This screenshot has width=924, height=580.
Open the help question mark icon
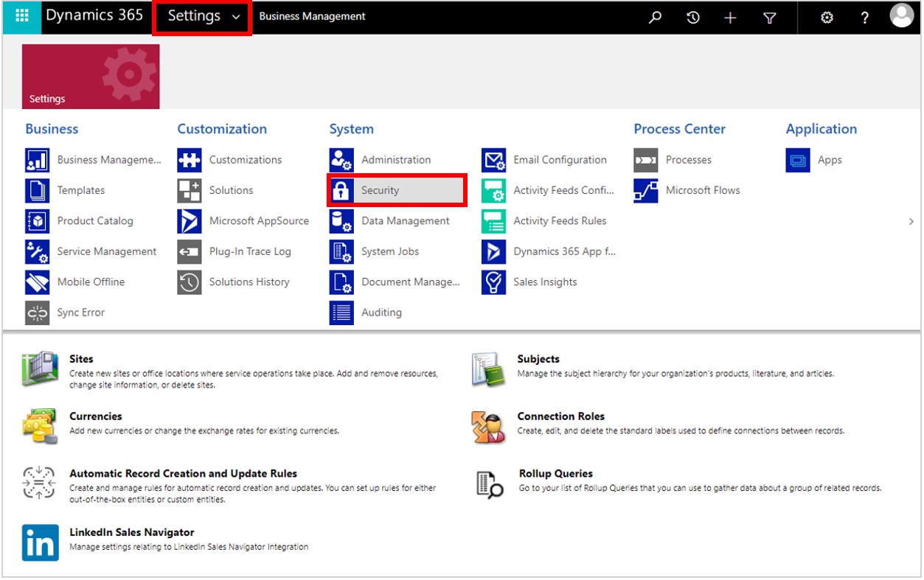click(x=865, y=18)
